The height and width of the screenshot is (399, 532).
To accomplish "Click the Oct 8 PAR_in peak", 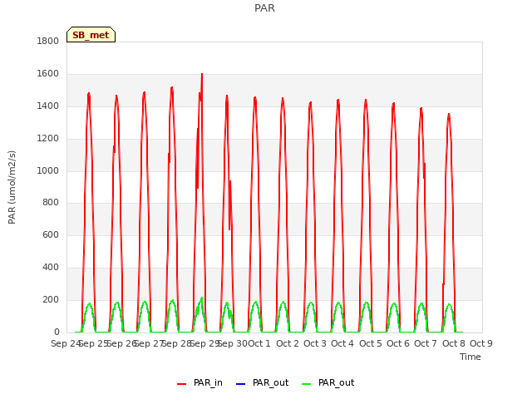I will (x=449, y=115).
